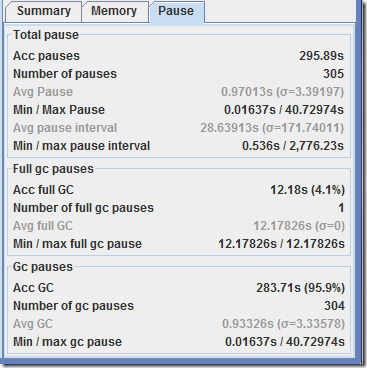Open the Memory tab
367x368 pixels.
tap(115, 11)
